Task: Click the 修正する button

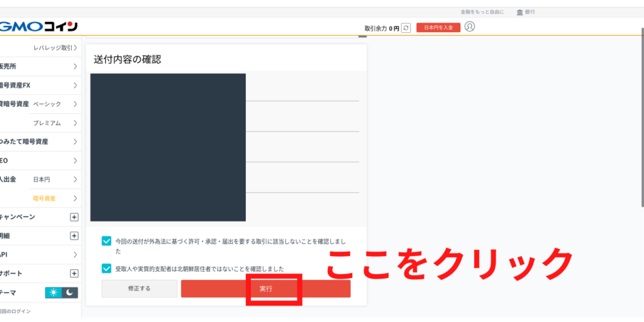Action: 139,289
